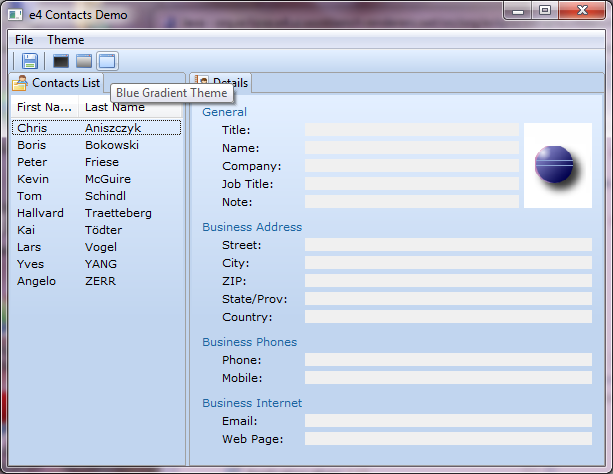Switch to the Contacts List tab
This screenshot has width=613, height=474.
pos(57,83)
